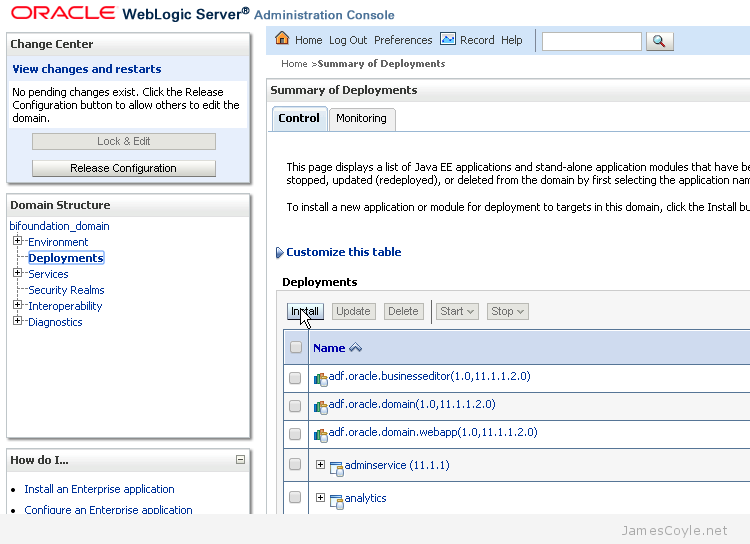Check the adf.oracle.domain(1.0,11.1.1.2.0) row checkbox
This screenshot has height=544, width=750.
click(295, 406)
